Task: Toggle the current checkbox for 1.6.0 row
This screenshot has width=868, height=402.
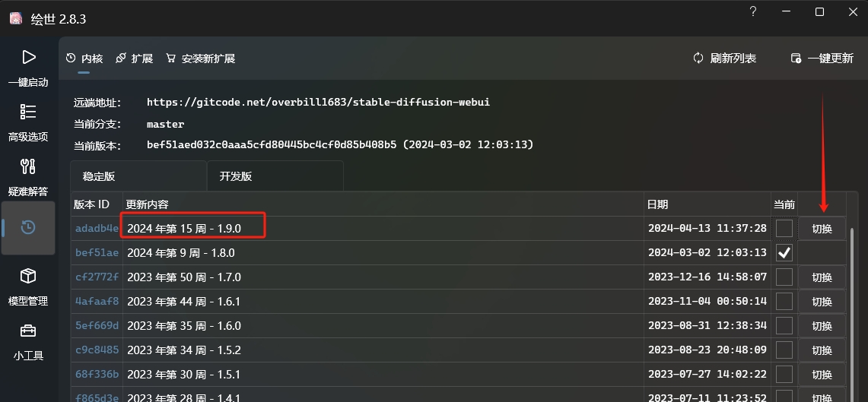Action: [784, 326]
